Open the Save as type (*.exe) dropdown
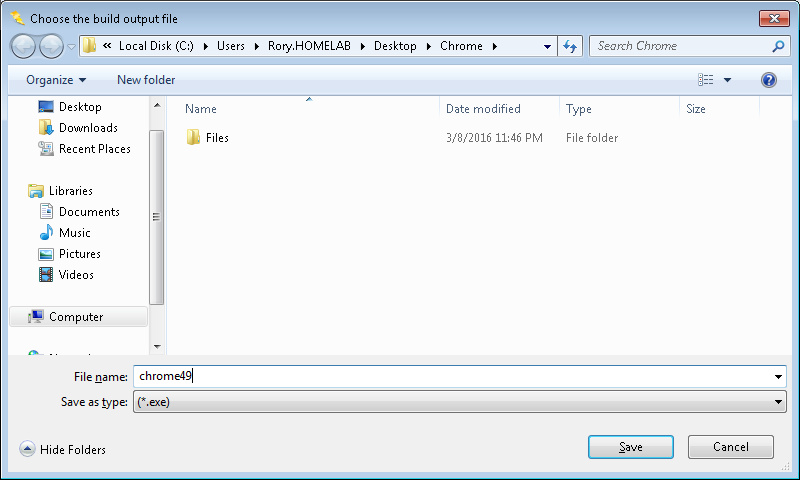Viewport: 800px width, 480px height. 460,402
